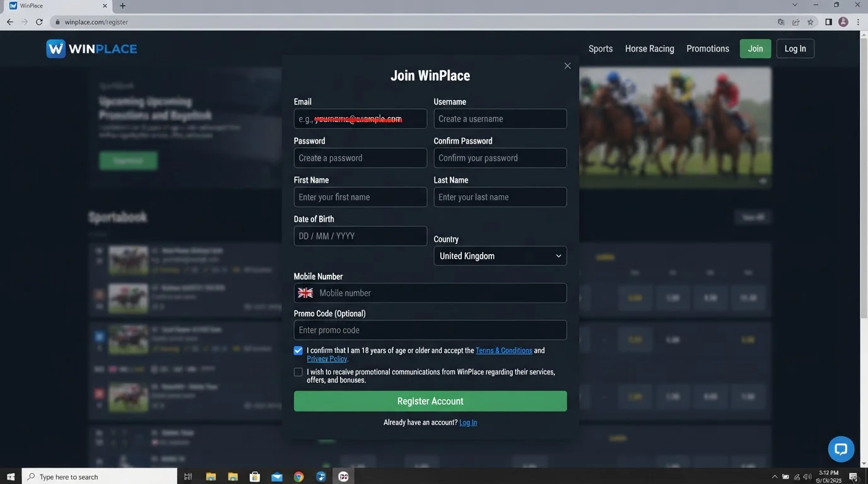Click the Register Account button

click(430, 401)
